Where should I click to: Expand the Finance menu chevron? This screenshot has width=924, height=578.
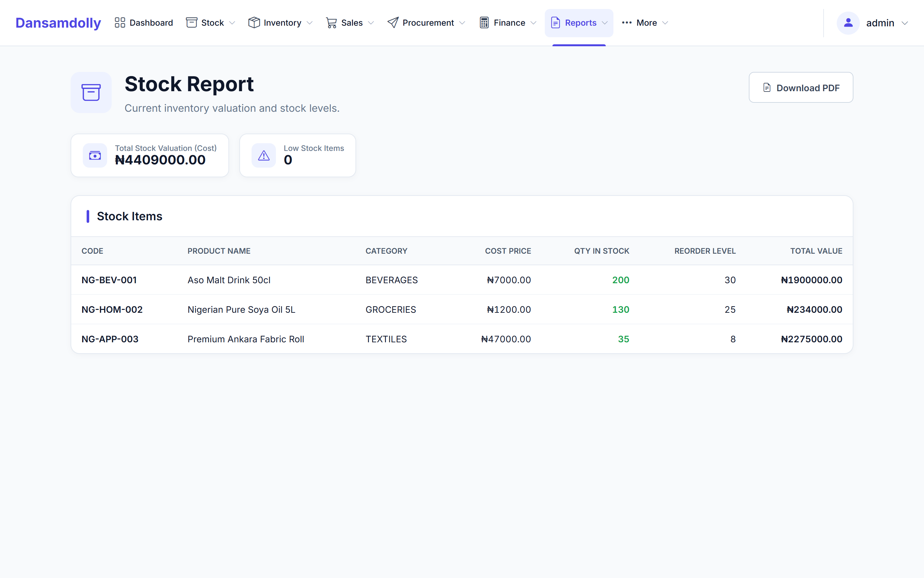click(534, 23)
